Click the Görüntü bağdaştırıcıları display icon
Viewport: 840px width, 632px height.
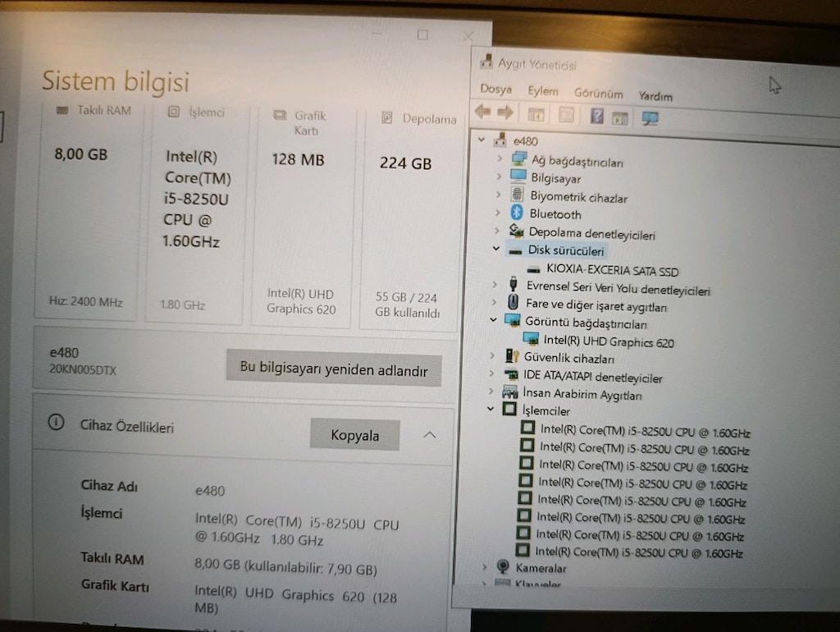[513, 321]
